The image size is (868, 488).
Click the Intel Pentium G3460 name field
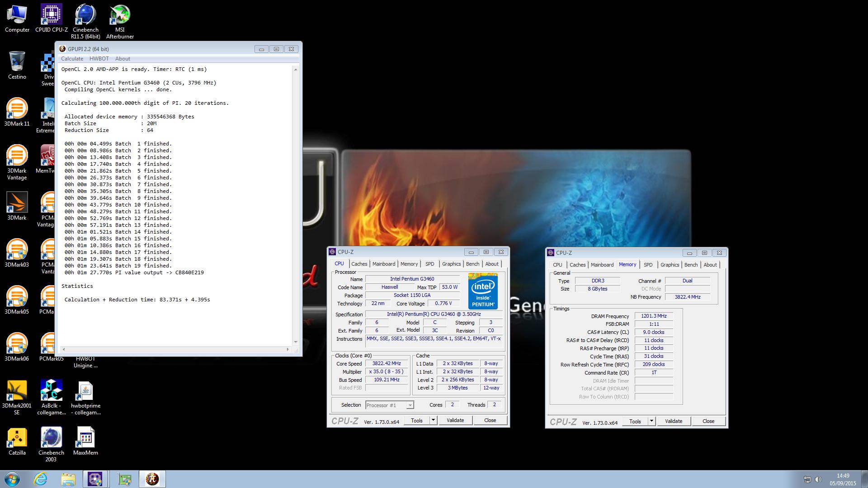pos(412,279)
